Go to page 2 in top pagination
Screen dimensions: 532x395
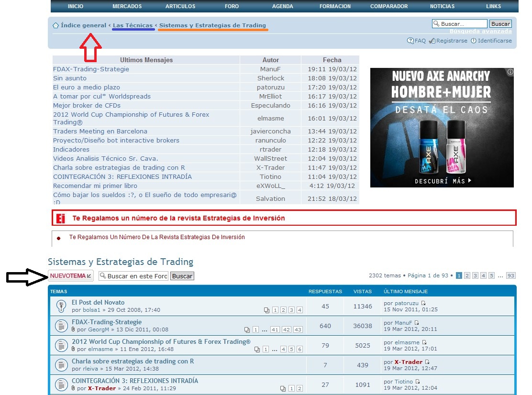(x=467, y=275)
